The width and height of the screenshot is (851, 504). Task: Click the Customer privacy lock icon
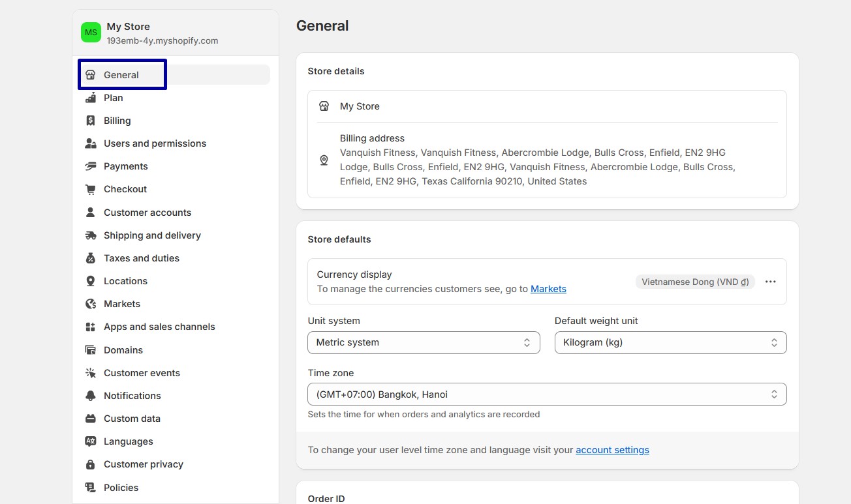coord(91,464)
